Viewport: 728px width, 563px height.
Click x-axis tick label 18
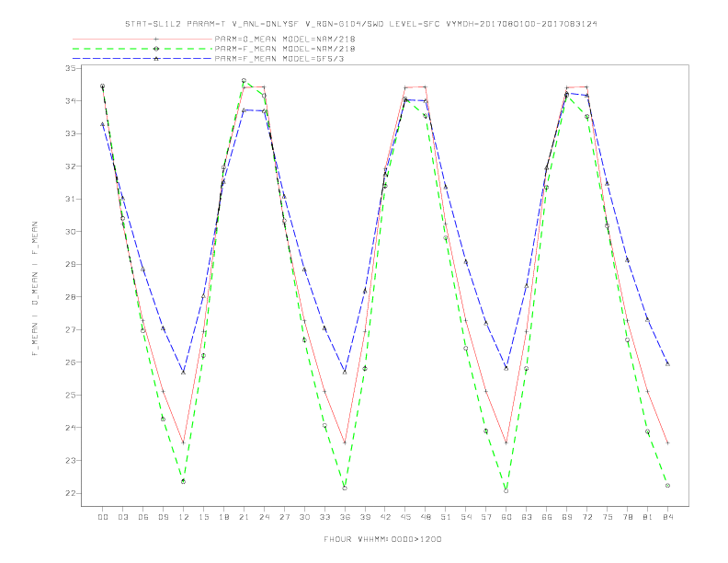[x=223, y=517]
